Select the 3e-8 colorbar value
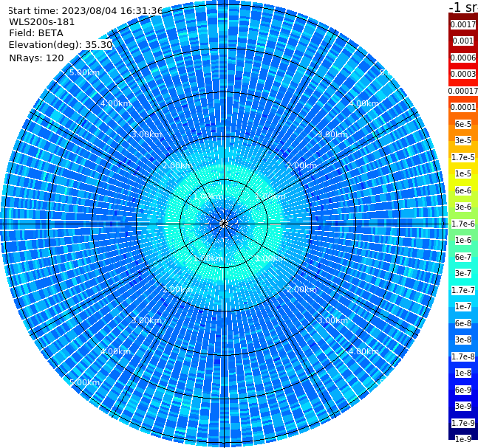This screenshot has width=478, height=448. point(463,340)
